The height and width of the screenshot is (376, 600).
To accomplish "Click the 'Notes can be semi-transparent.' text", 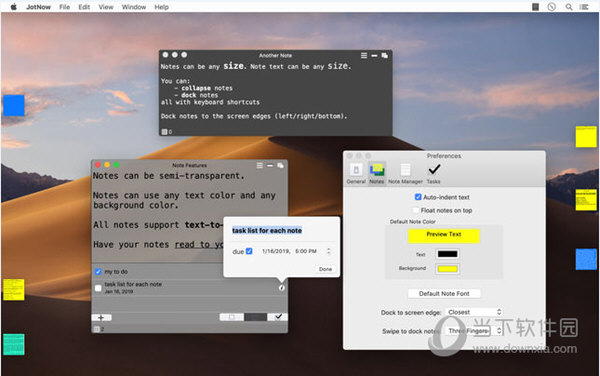I will [168, 176].
